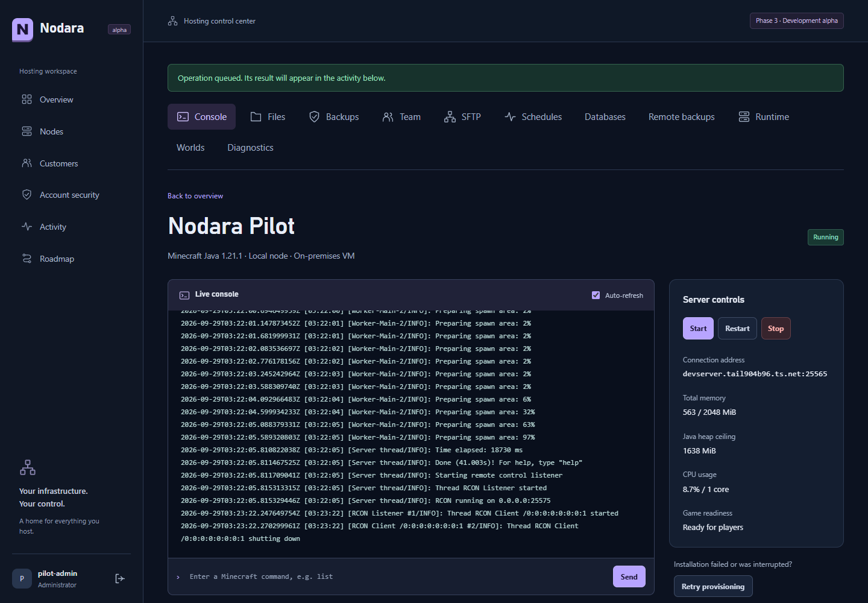Open the SFTP tab
868x603 pixels.
pyautogui.click(x=462, y=117)
